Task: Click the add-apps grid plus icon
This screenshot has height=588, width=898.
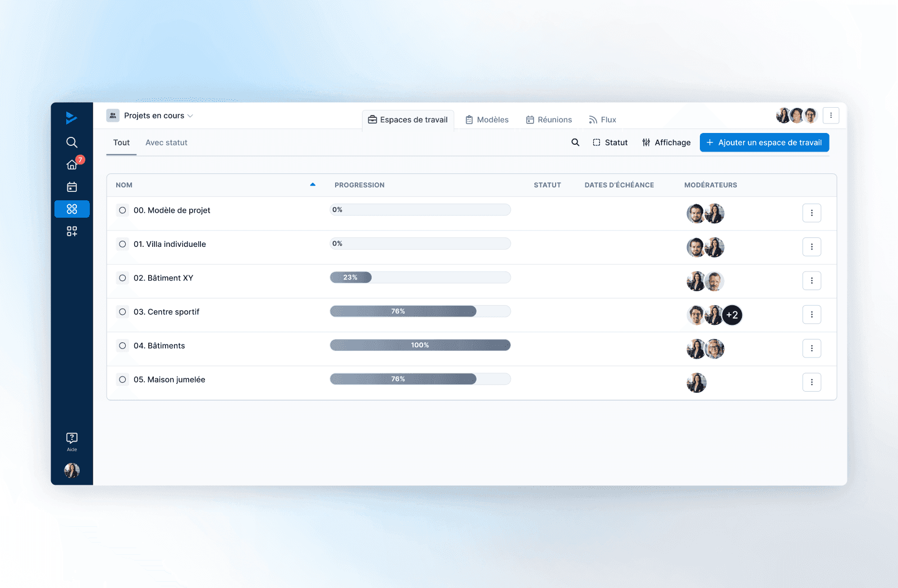Action: 72,231
